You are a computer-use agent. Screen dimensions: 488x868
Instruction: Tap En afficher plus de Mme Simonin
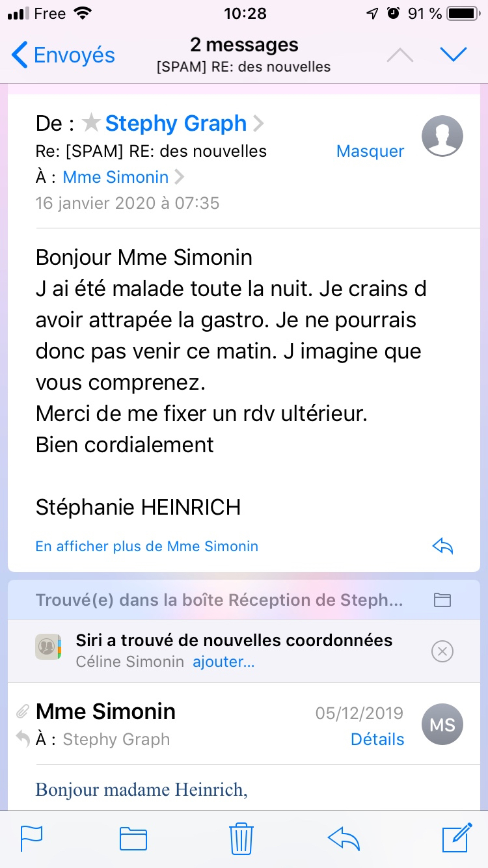147,547
